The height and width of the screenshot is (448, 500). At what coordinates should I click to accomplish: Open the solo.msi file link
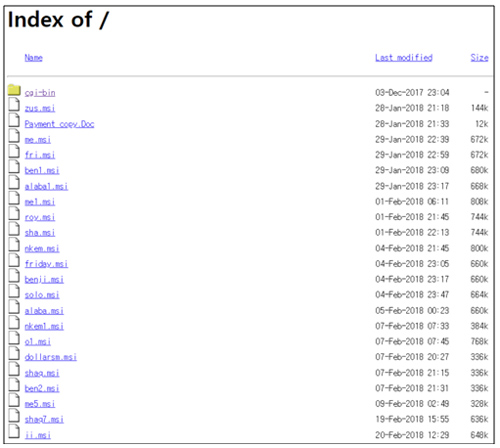[42, 295]
